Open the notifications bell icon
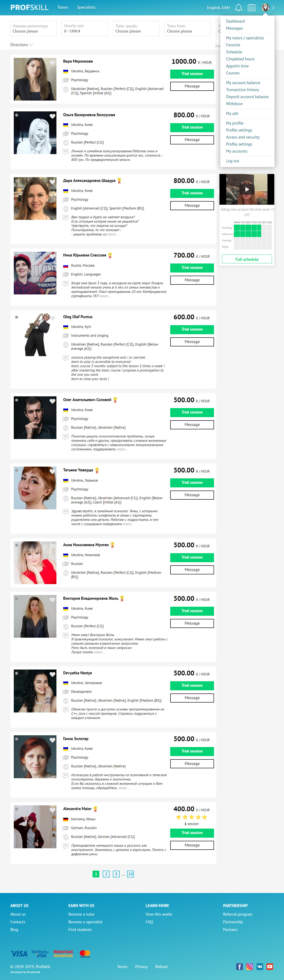 (x=239, y=8)
